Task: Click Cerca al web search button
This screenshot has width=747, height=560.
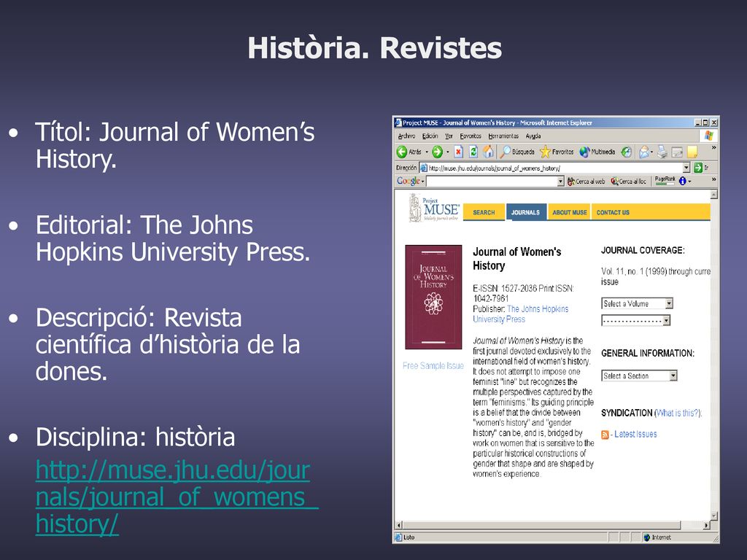Action: point(586,182)
